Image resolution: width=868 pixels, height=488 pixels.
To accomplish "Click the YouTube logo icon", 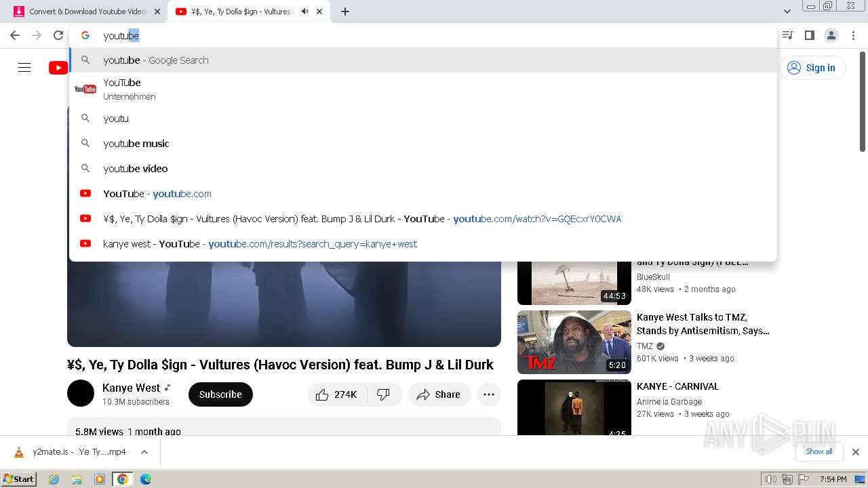I will [58, 68].
